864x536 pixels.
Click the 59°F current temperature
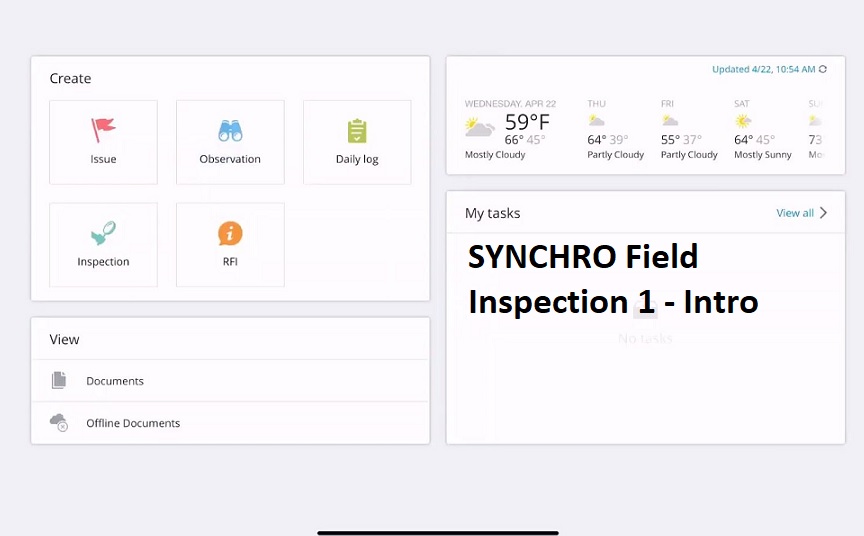(x=527, y=122)
